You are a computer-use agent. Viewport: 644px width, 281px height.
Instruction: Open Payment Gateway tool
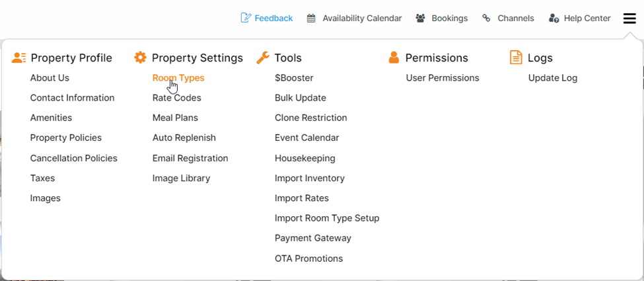pyautogui.click(x=313, y=238)
